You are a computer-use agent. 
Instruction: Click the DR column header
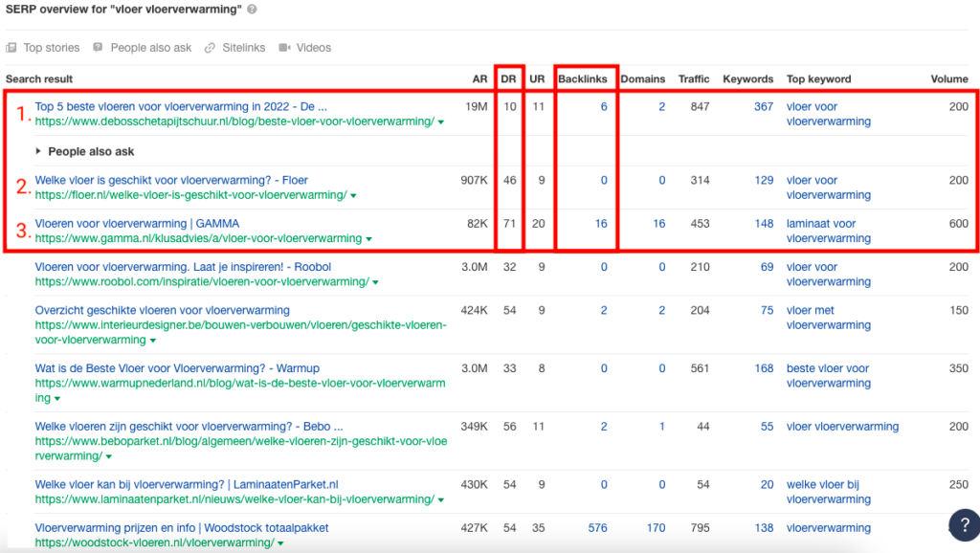coord(508,78)
